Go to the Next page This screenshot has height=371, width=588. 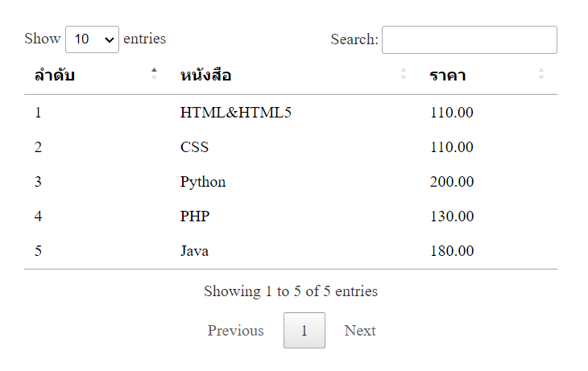360,331
